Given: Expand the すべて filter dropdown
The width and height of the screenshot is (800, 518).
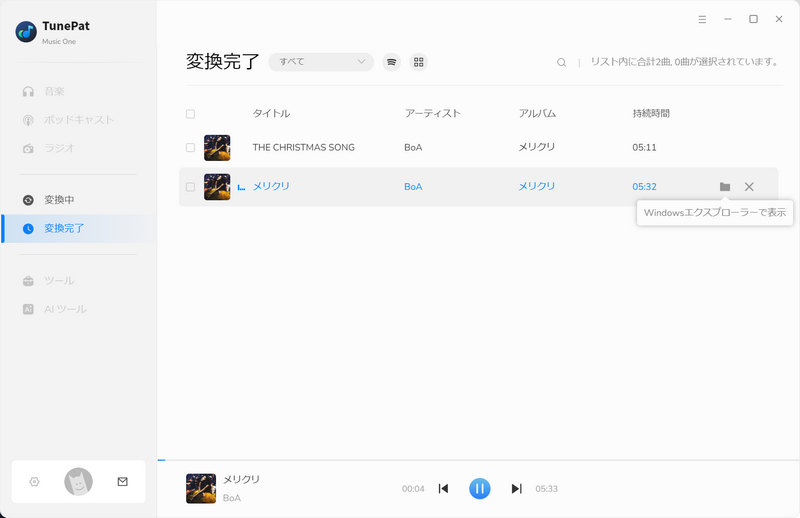Looking at the screenshot, I should coord(321,62).
